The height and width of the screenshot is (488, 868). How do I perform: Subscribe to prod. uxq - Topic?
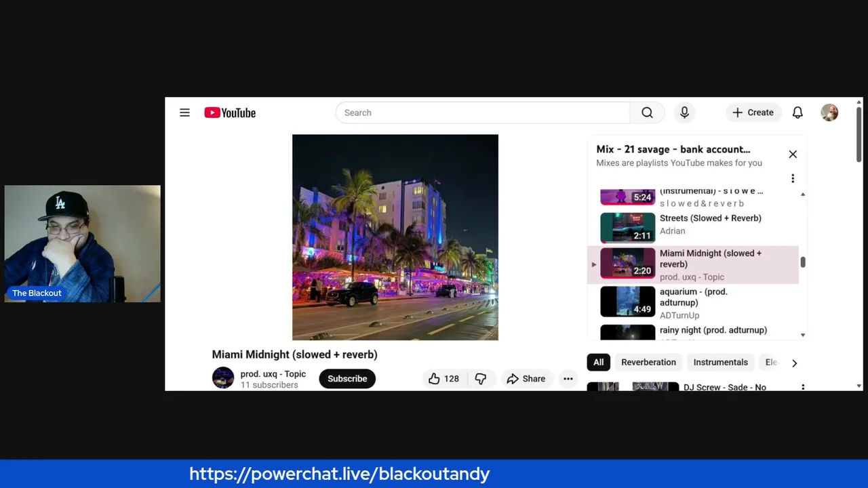point(347,379)
